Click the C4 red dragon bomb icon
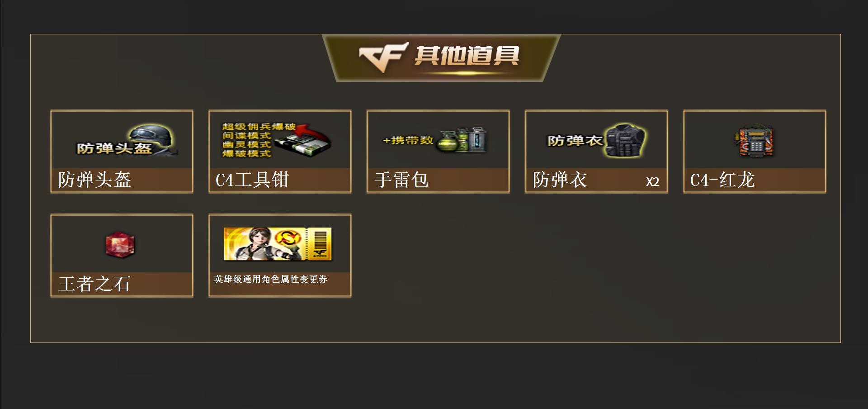The height and width of the screenshot is (409, 868). point(754,142)
